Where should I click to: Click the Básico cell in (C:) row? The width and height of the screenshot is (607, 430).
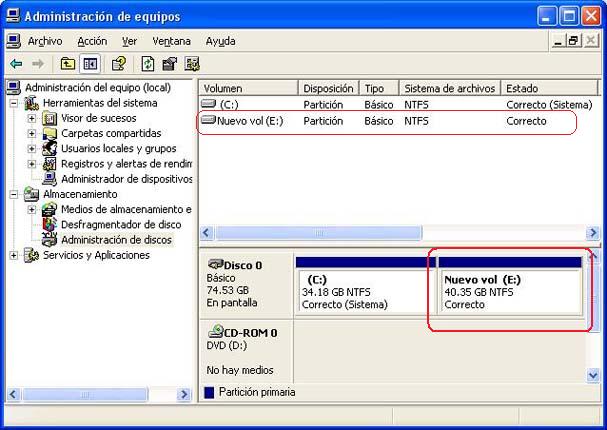[x=379, y=105]
